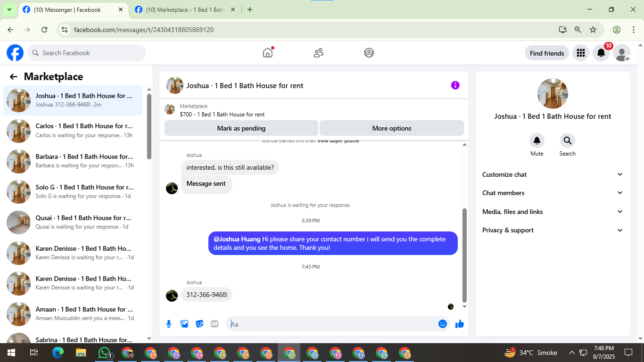Click the voice clip microphone icon
This screenshot has height=362, width=644.
[169, 324]
